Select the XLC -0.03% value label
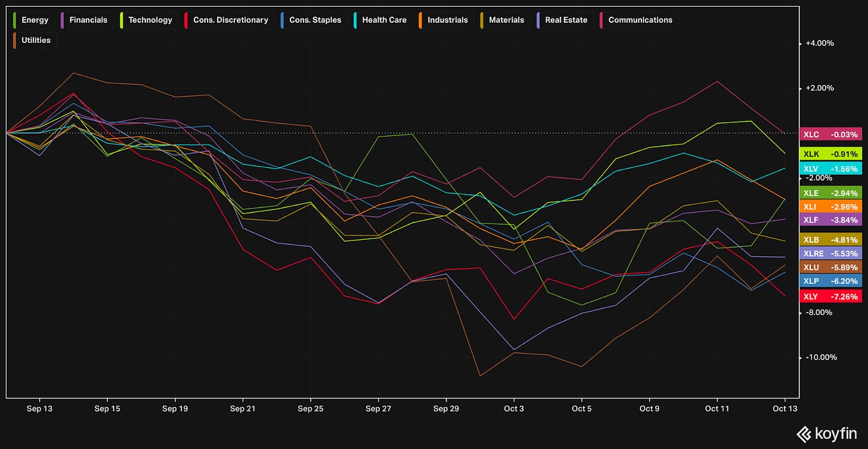This screenshot has width=868, height=449. (830, 134)
